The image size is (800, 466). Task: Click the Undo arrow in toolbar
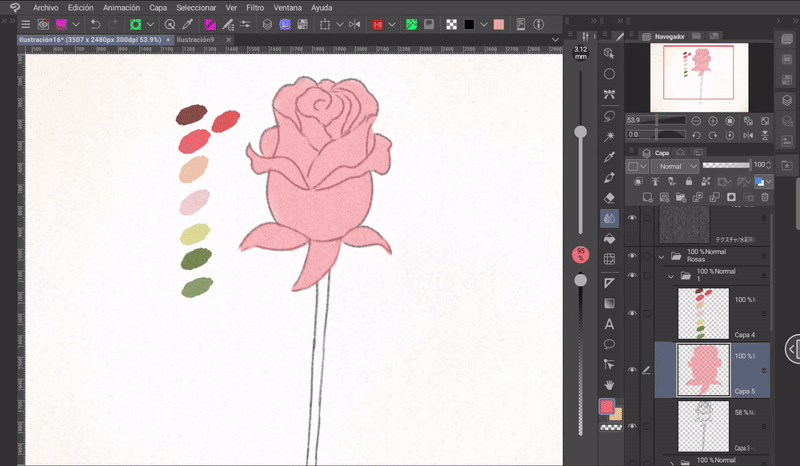[x=94, y=24]
